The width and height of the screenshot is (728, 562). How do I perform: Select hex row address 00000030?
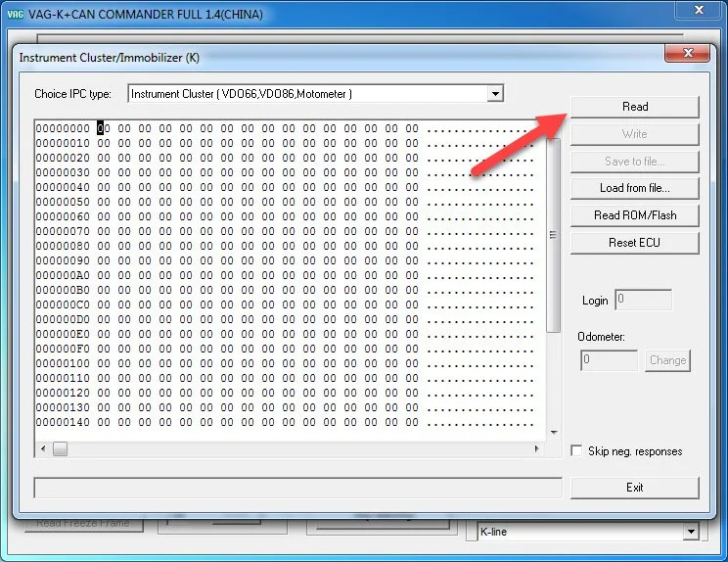pyautogui.click(x=63, y=172)
